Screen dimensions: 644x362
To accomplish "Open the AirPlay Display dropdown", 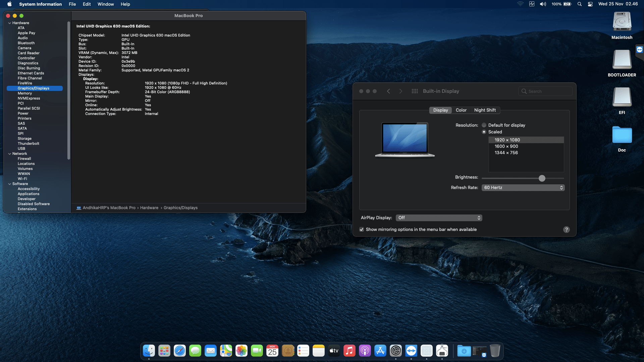I will click(x=439, y=218).
